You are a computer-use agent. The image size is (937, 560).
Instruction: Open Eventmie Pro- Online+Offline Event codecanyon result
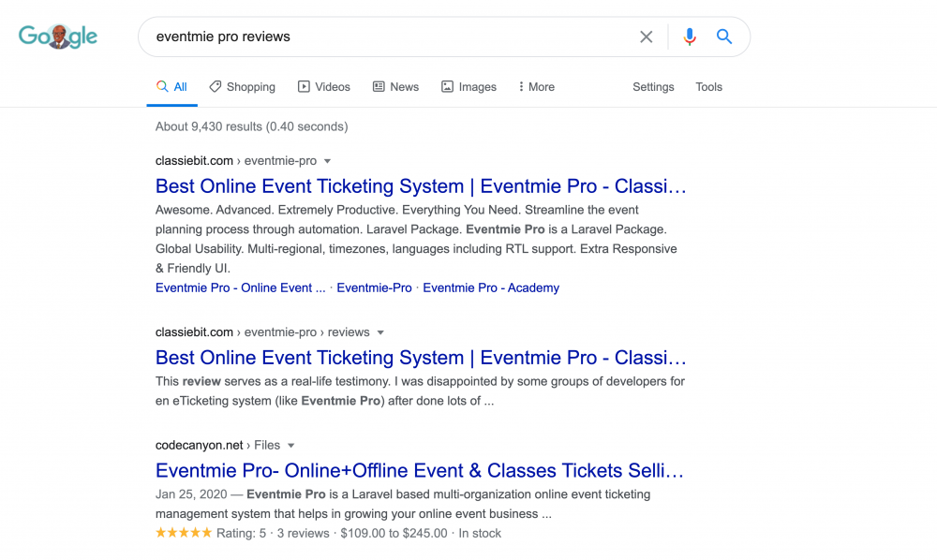tap(420, 470)
